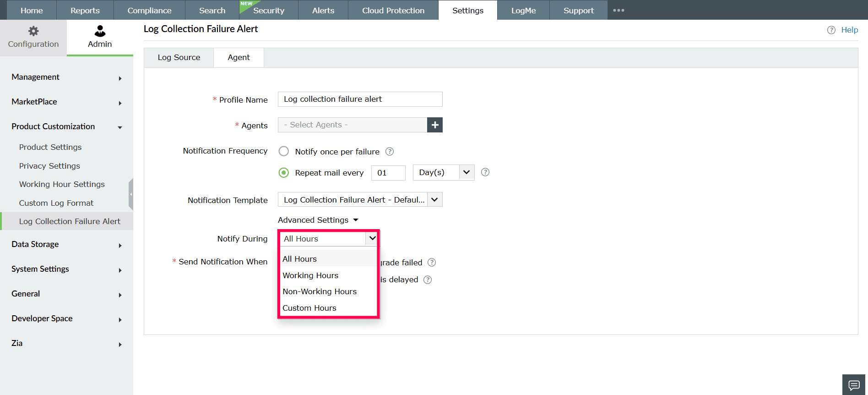Open the Admin user tab
This screenshot has width=868, height=395.
point(100,38)
